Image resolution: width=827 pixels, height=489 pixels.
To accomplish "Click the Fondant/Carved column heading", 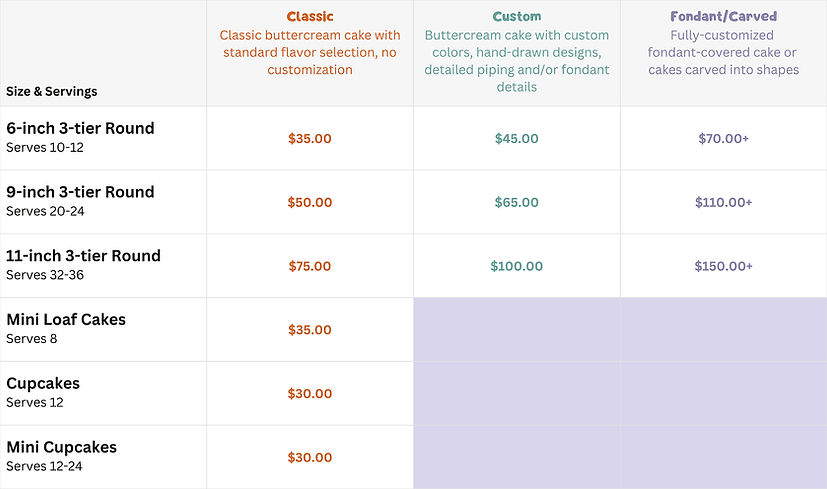I will click(x=723, y=17).
